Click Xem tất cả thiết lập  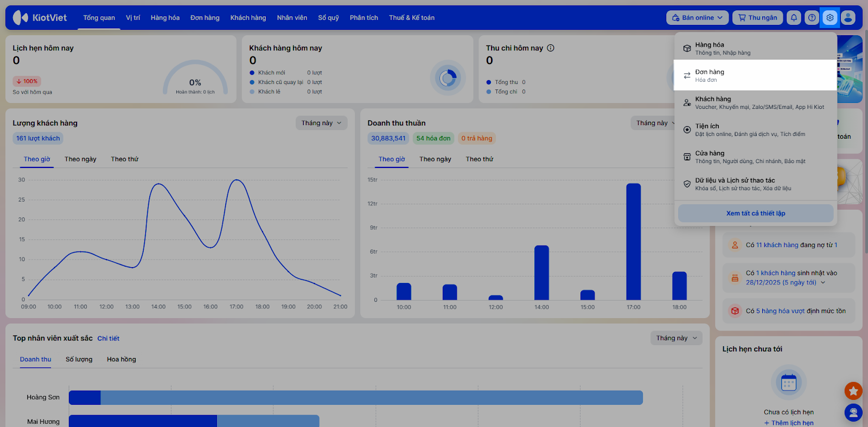[x=756, y=214]
